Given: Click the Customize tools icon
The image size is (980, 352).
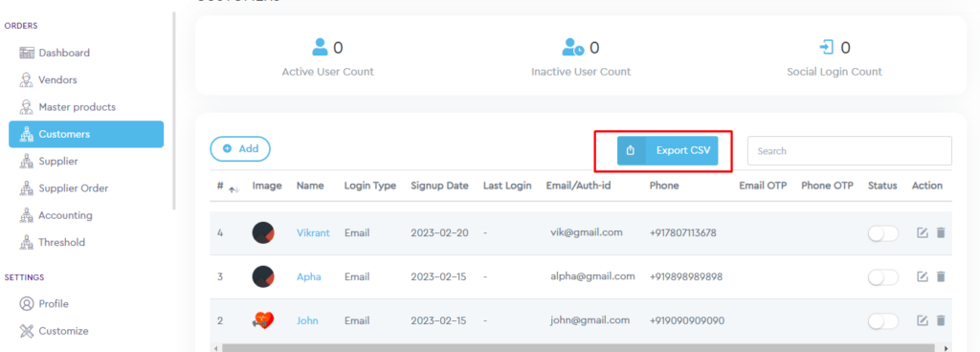Looking at the screenshot, I should [26, 331].
